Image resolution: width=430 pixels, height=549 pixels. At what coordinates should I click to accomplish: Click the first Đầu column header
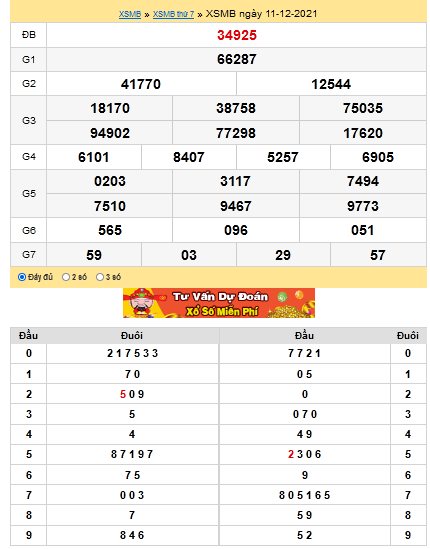28,335
